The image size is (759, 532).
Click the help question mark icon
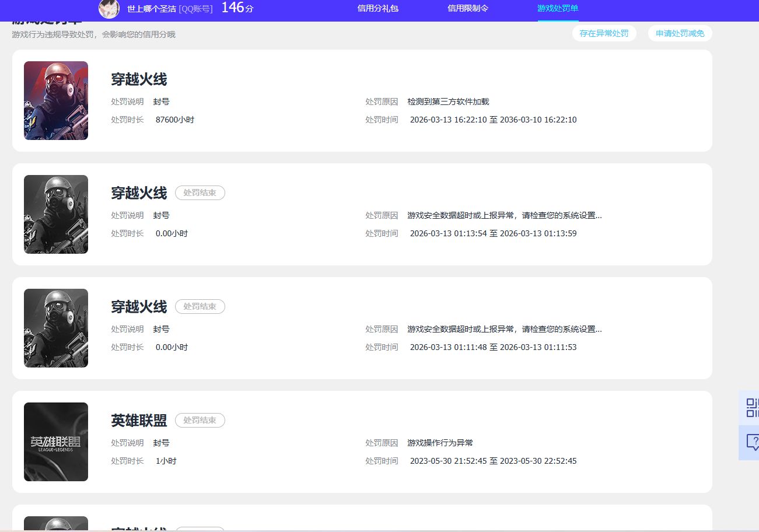click(752, 443)
